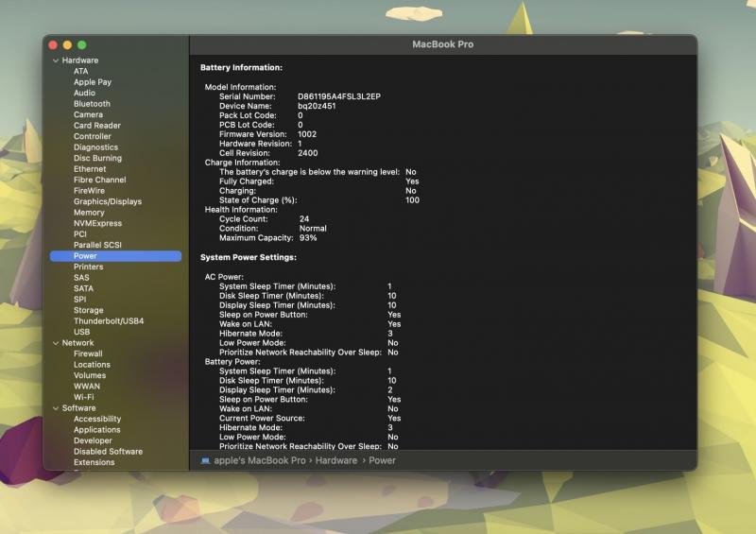Click the Battery Information heading
This screenshot has width=756, height=534.
242,67
